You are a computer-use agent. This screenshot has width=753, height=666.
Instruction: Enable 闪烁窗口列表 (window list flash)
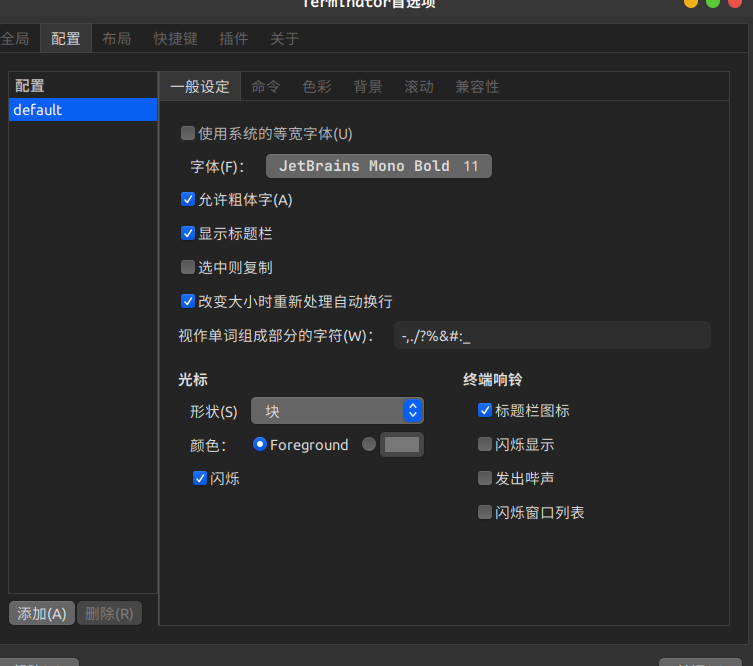485,512
